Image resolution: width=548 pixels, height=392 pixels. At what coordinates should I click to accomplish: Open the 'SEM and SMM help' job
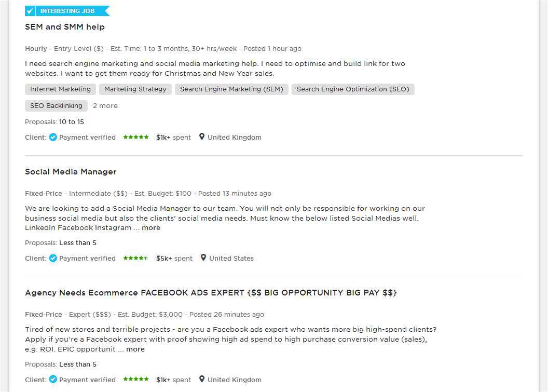click(65, 27)
